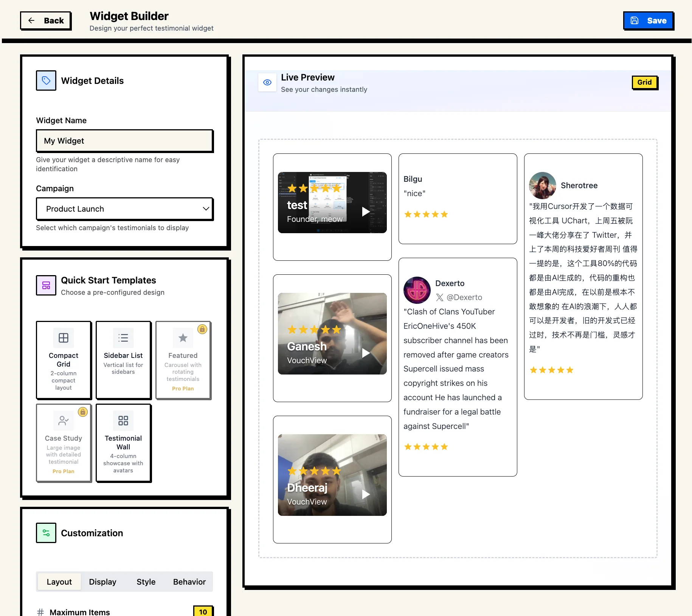This screenshot has width=692, height=616.
Task: Select the Compact Grid template
Action: point(64,360)
